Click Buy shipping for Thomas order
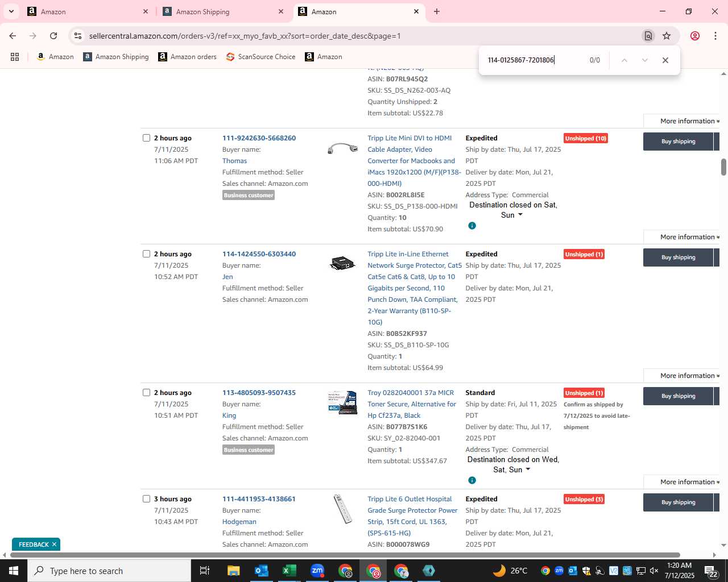This screenshot has height=582, width=728. (x=678, y=142)
